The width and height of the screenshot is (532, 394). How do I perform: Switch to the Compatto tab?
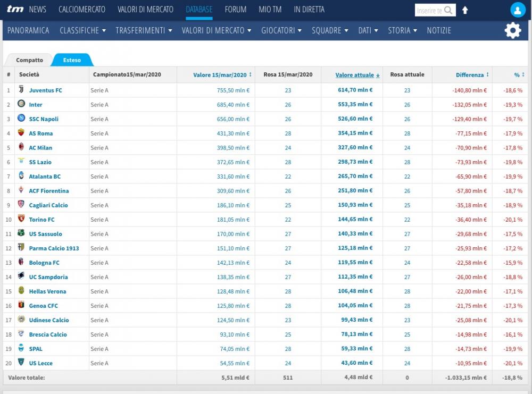29,60
